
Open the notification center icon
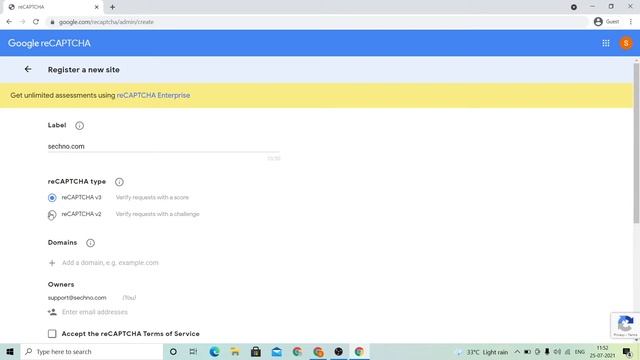(627, 351)
